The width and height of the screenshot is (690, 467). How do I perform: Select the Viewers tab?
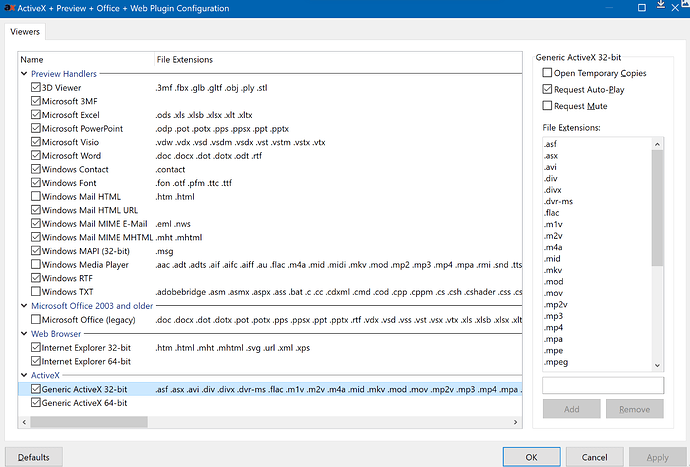pos(25,32)
